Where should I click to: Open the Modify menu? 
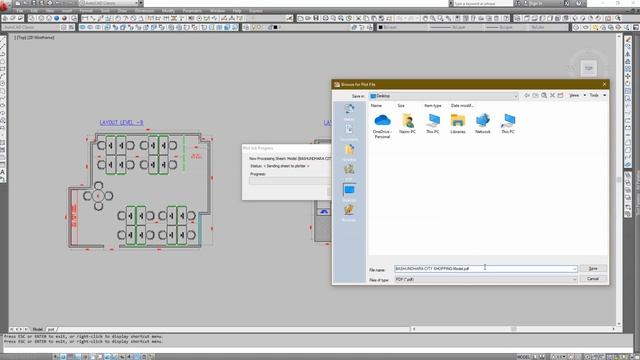coord(168,11)
